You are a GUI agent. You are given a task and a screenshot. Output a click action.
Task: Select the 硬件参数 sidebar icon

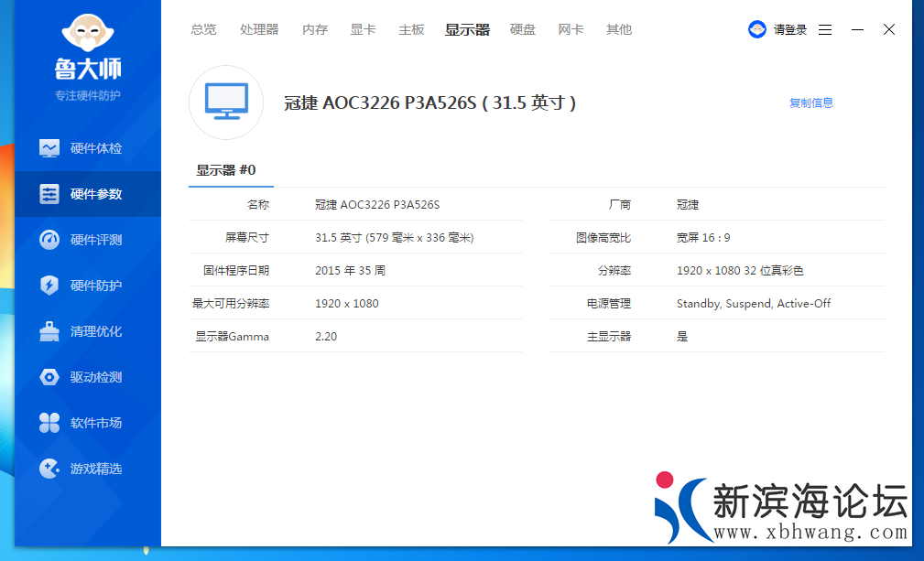coord(49,194)
